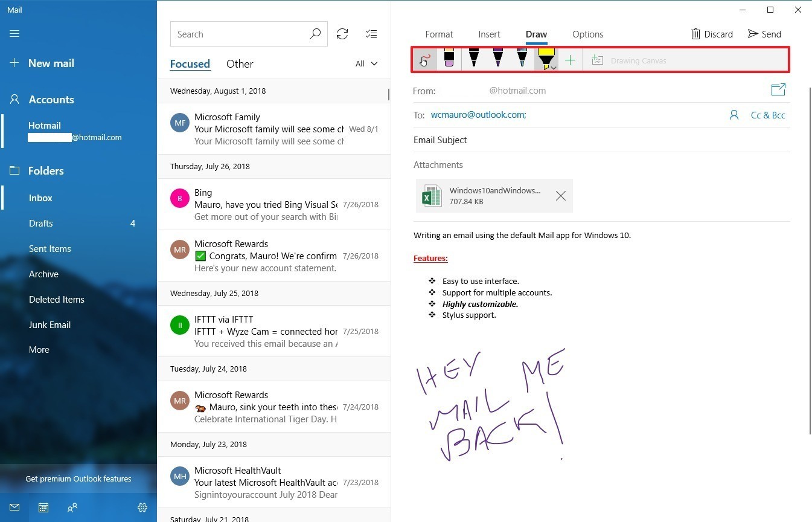The width and height of the screenshot is (812, 522).
Task: Switch to the Format tab
Action: 439,34
